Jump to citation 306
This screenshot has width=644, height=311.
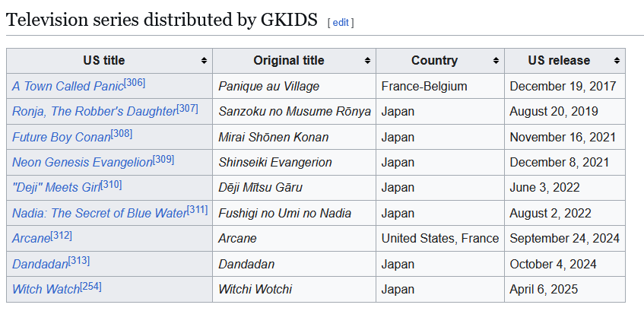pyautogui.click(x=135, y=83)
